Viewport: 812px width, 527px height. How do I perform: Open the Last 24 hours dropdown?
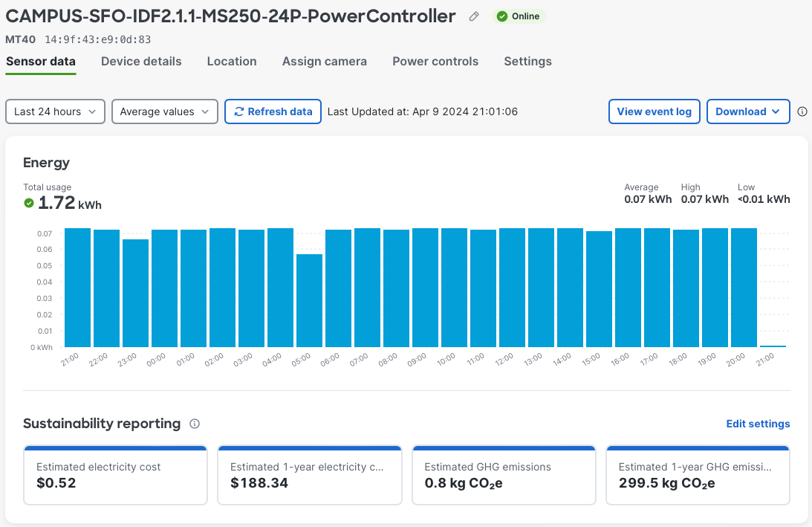point(55,111)
